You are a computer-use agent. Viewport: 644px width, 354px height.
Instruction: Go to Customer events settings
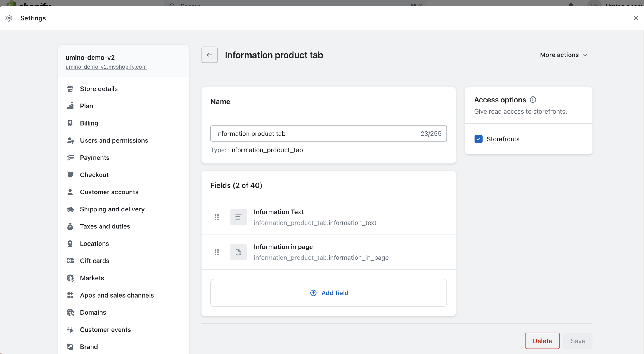(105, 329)
